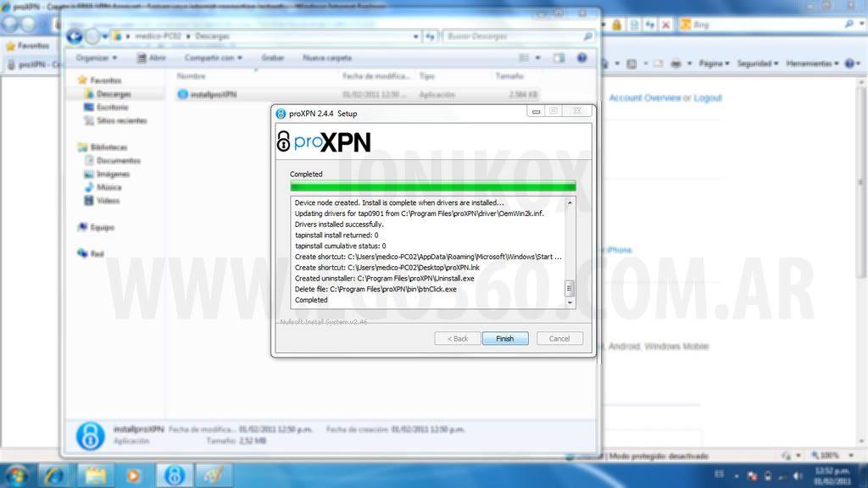Click the 'Account Overview' link in Internet Explorer
Image resolution: width=868 pixels, height=488 pixels.
click(645, 98)
